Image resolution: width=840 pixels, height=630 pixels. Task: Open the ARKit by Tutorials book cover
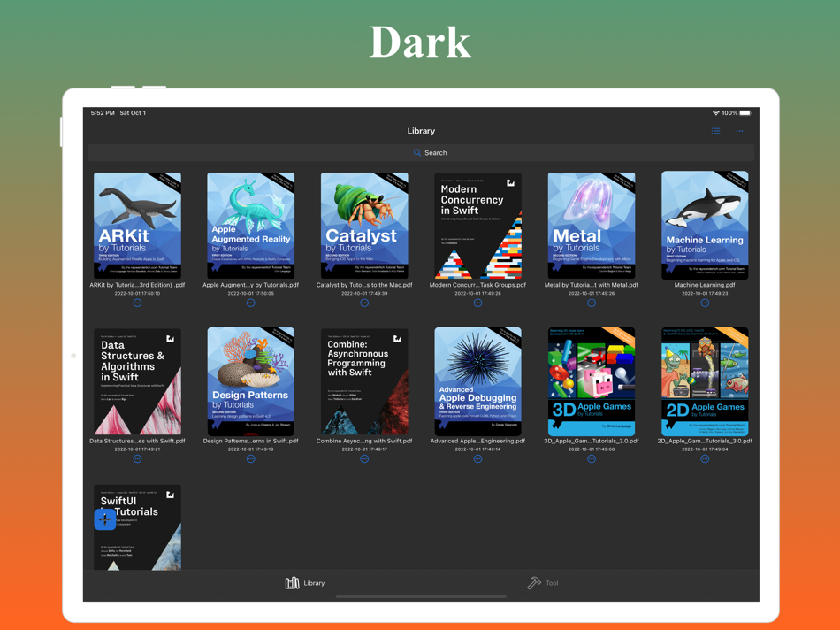[137, 226]
